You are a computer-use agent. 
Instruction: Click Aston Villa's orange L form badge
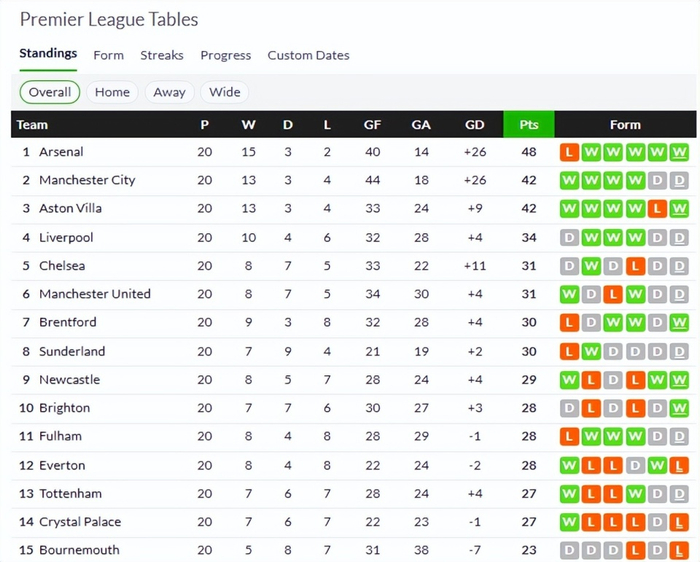658,209
